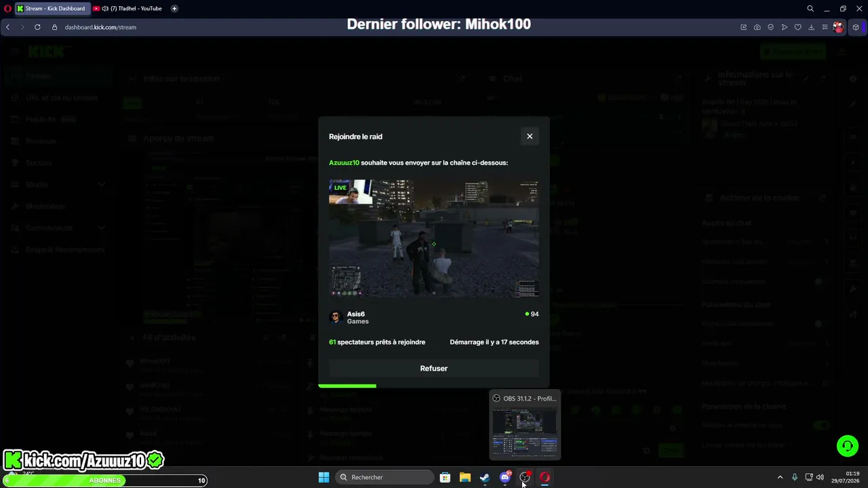Switch to the Stream - Kick Dashboard tab

tap(52, 9)
